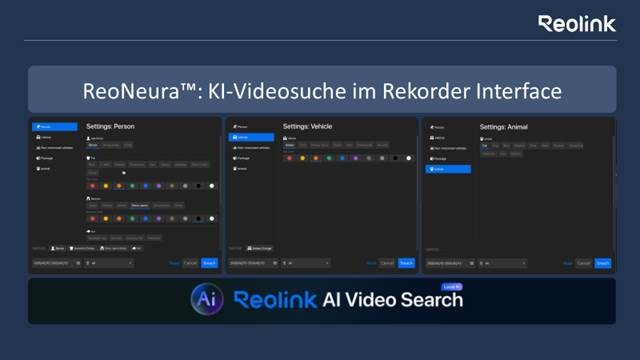
Task: Click highlighted Animal item in Settings: Animal sidebar
Action: pyautogui.click(x=448, y=169)
